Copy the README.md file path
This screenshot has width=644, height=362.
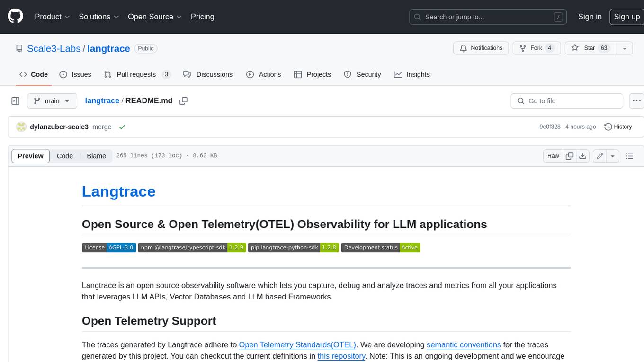click(x=184, y=101)
